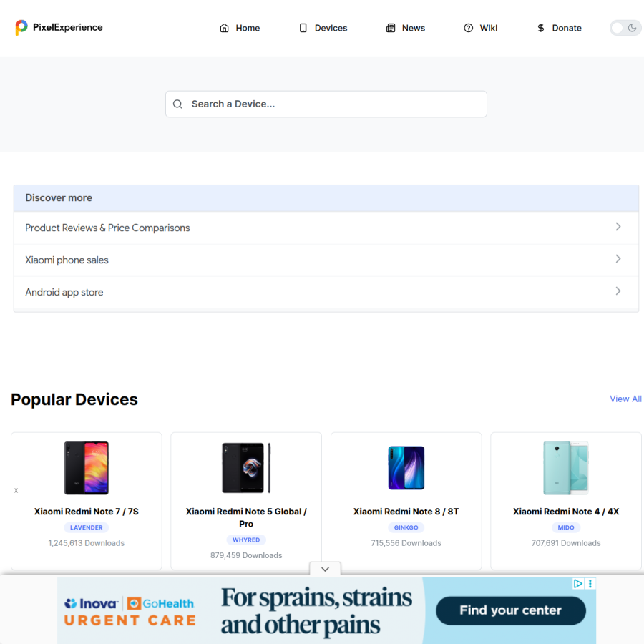Click the News newspaper icon
644x644 pixels.
pyautogui.click(x=391, y=28)
